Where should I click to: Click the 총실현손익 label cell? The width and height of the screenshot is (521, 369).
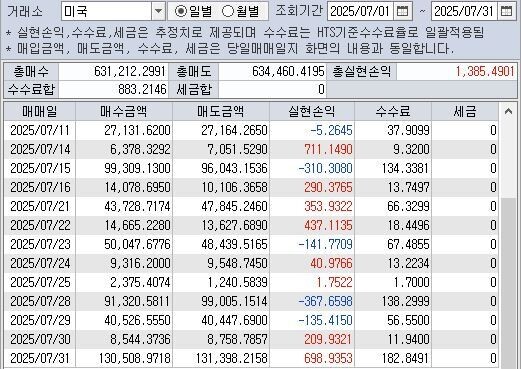click(x=362, y=71)
